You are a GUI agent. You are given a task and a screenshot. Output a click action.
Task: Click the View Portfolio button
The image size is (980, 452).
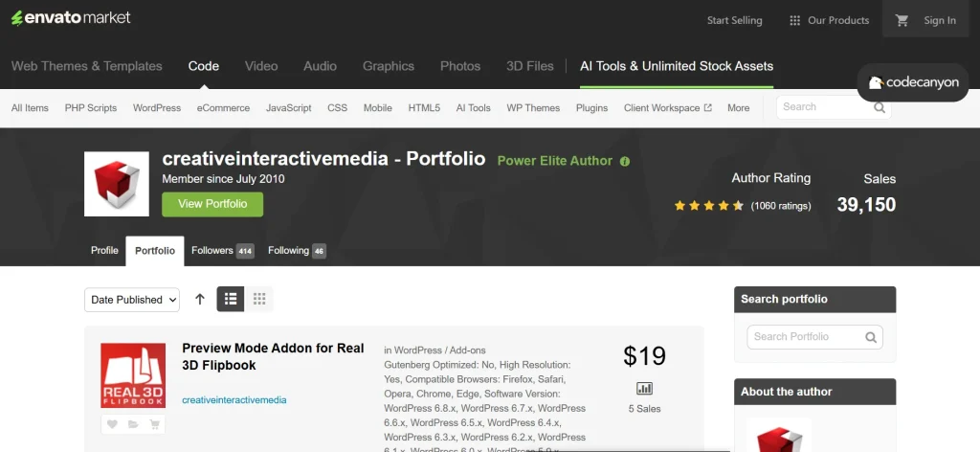tap(212, 204)
